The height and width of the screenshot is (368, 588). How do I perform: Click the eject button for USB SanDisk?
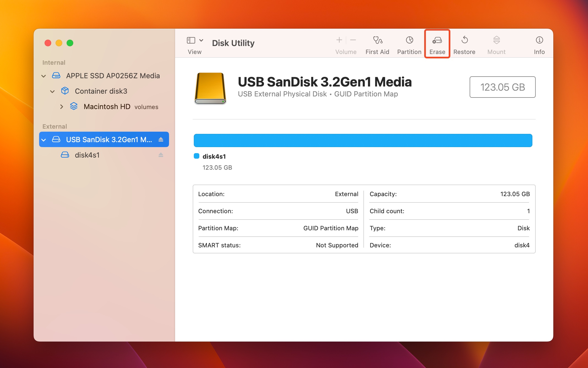tap(160, 139)
